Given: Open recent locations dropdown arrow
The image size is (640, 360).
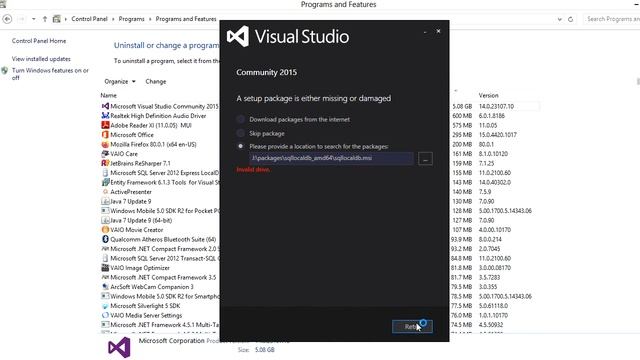Looking at the screenshot, I should coord(33,19).
